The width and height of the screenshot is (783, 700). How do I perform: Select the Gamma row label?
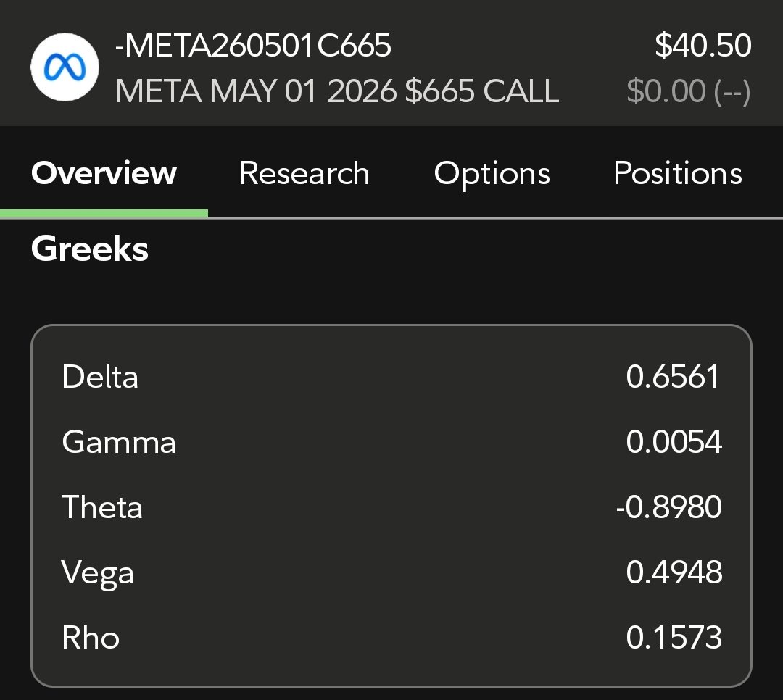[119, 442]
